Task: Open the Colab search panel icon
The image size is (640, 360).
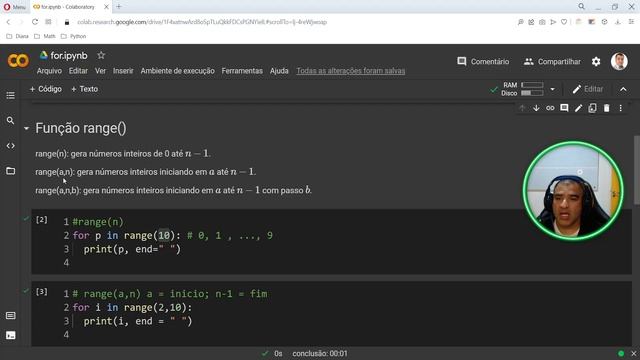Action: (x=11, y=120)
